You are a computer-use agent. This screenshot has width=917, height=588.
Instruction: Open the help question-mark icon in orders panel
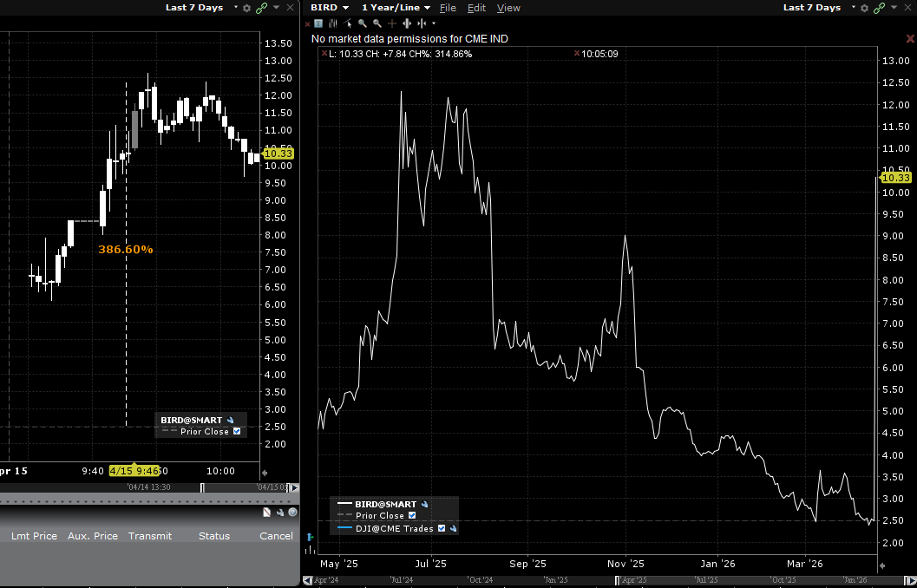click(x=293, y=512)
